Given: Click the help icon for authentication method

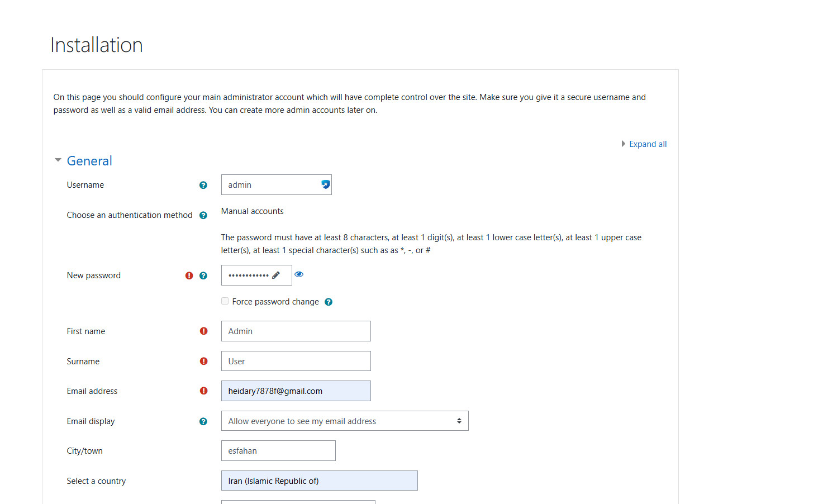Looking at the screenshot, I should tap(203, 215).
